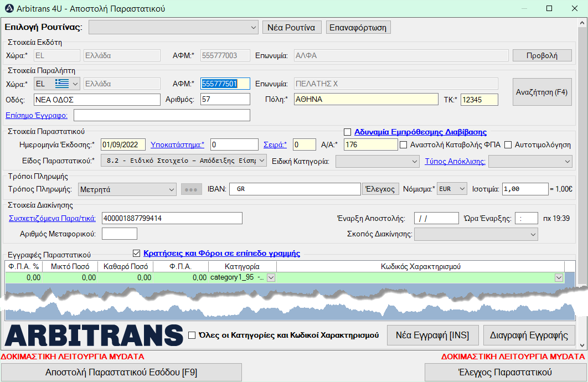This screenshot has width=588, height=382.
Task: Open the category1_95 row dropdown arrow
Action: click(x=271, y=278)
